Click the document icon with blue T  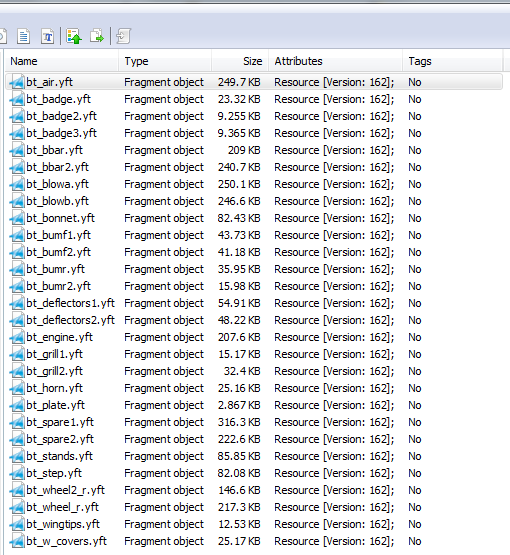coord(47,36)
